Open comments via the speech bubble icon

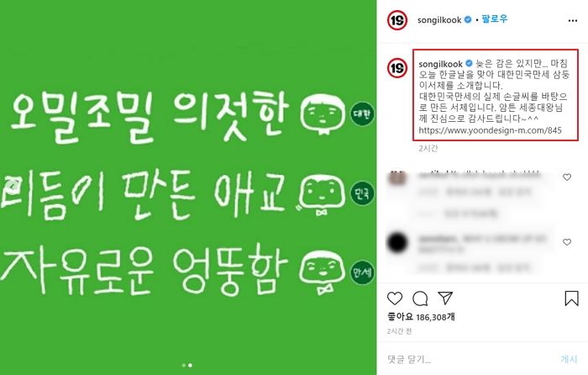click(420, 298)
